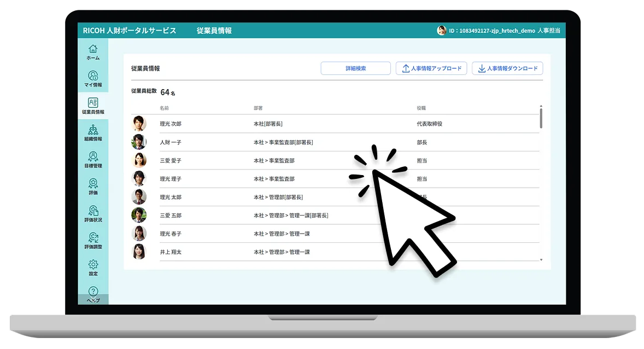Select 人財 一子 in the employee list
This screenshot has height=349, width=644.
[x=171, y=142]
